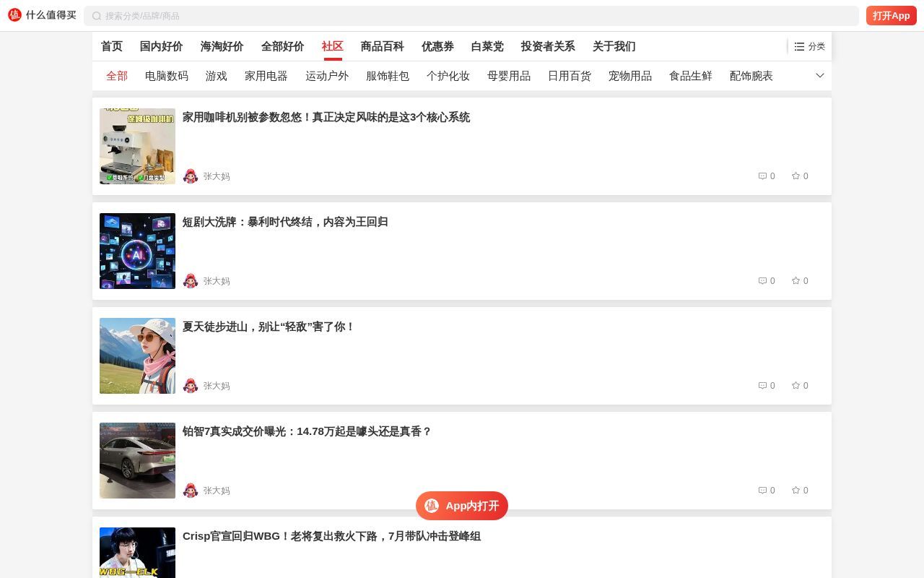This screenshot has width=924, height=578.
Task: Click the search magnifier icon
Action: pos(97,16)
